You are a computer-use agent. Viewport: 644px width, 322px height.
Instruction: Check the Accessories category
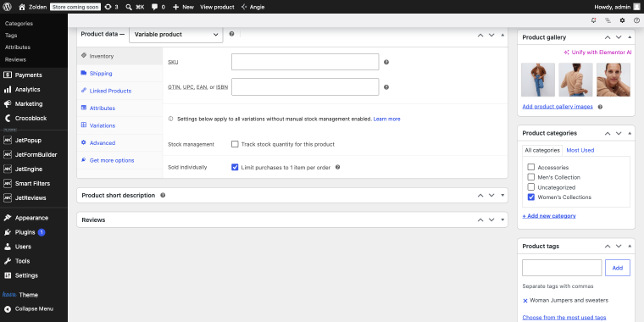tap(531, 167)
